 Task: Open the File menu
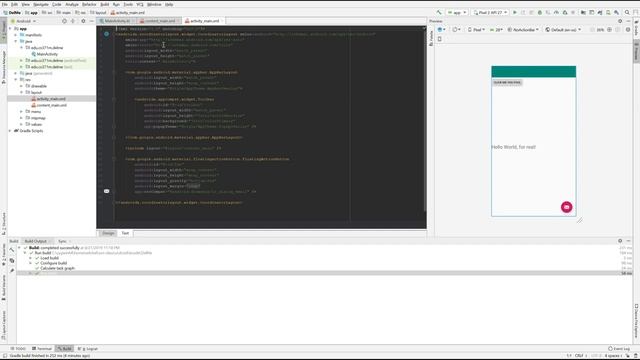pyautogui.click(x=4, y=4)
